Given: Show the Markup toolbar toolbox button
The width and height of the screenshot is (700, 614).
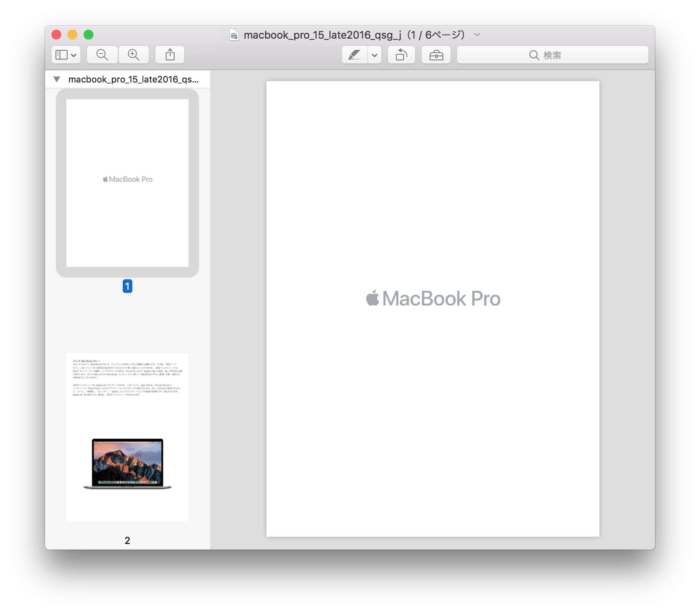Looking at the screenshot, I should click(436, 55).
